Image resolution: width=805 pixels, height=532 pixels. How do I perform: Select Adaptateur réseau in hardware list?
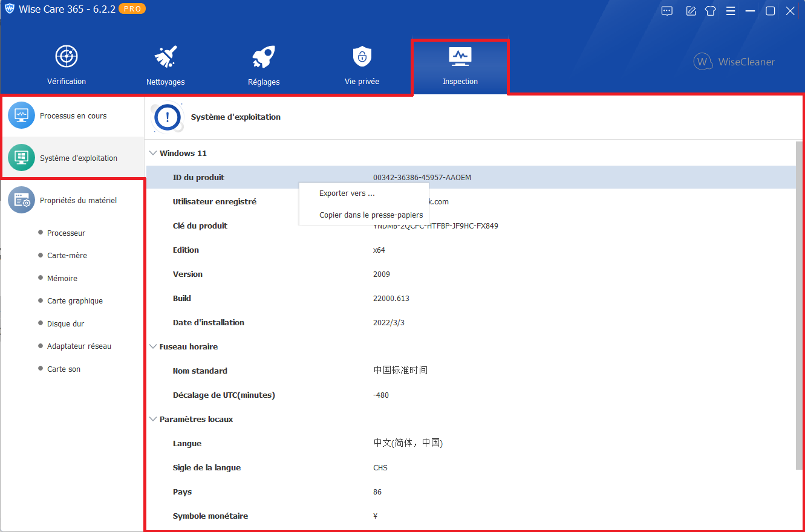point(79,346)
